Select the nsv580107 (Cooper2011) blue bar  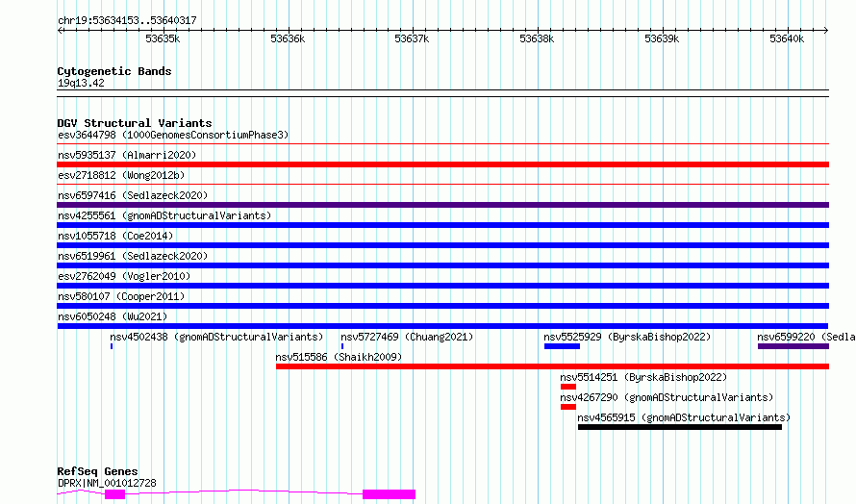pyautogui.click(x=442, y=306)
